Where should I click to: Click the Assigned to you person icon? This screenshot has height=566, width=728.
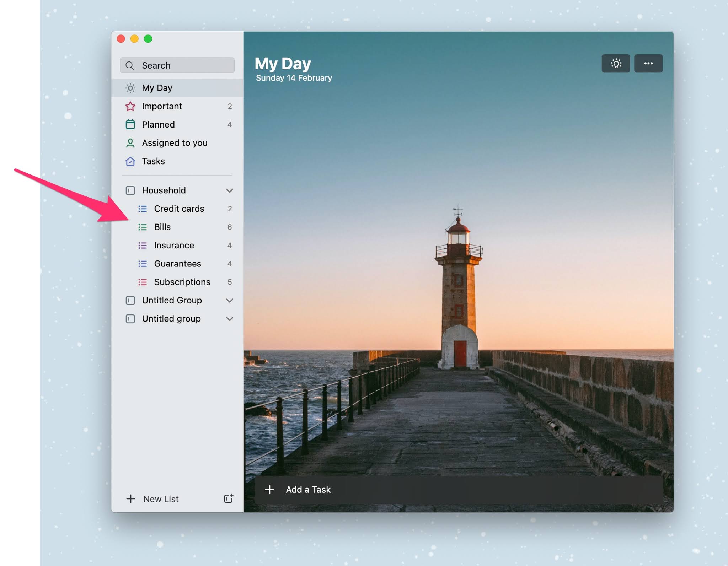130,143
